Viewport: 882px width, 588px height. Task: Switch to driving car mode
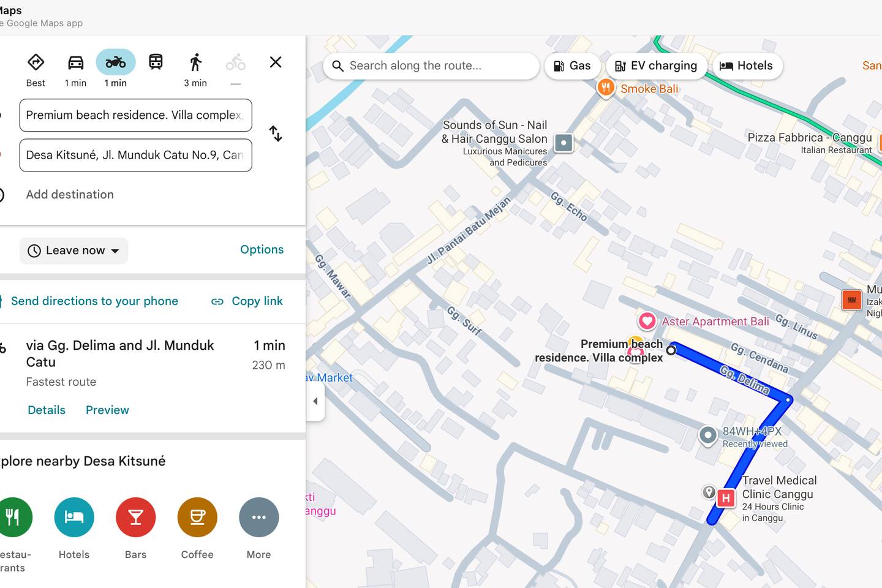(x=75, y=62)
